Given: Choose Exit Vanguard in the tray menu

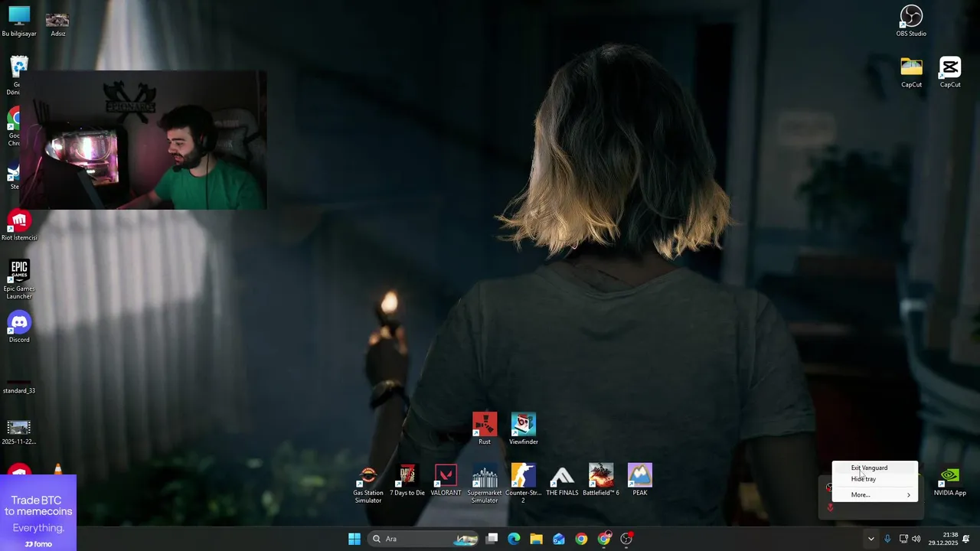Looking at the screenshot, I should [874, 468].
